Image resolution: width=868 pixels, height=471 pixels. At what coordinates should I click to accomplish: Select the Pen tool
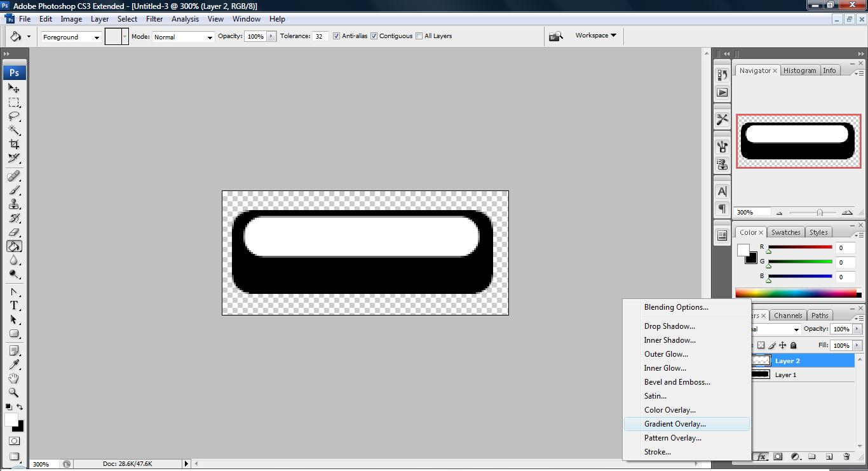point(14,292)
